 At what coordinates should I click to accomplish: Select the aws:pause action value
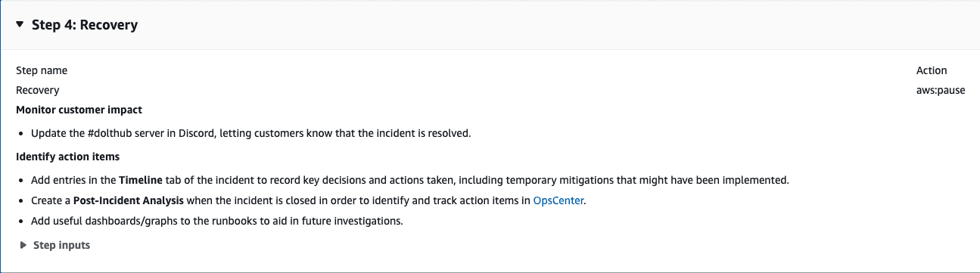pyautogui.click(x=941, y=90)
